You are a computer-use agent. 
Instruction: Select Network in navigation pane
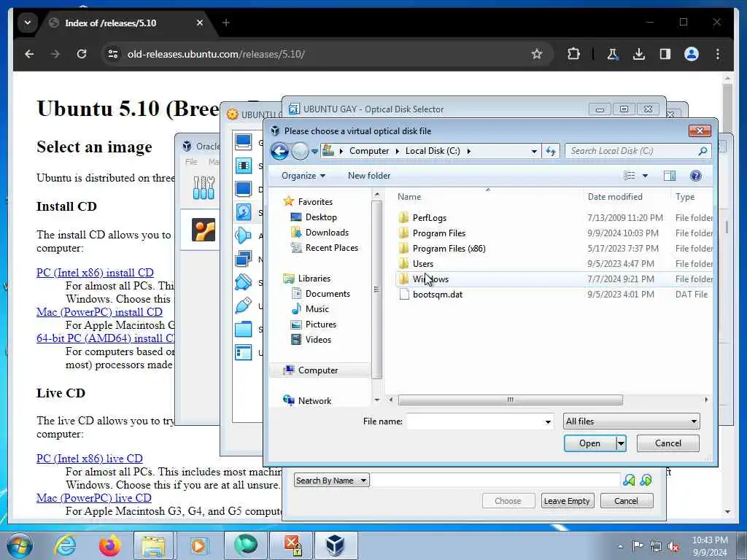coord(314,401)
